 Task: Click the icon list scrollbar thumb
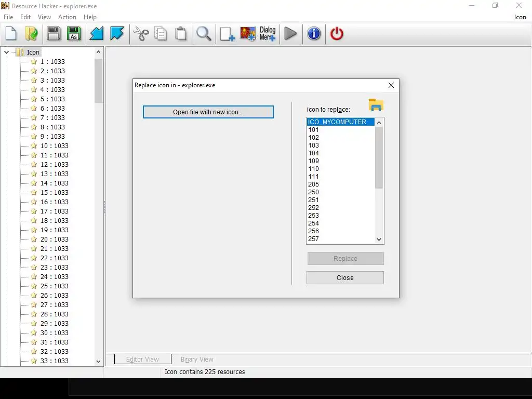(x=379, y=158)
